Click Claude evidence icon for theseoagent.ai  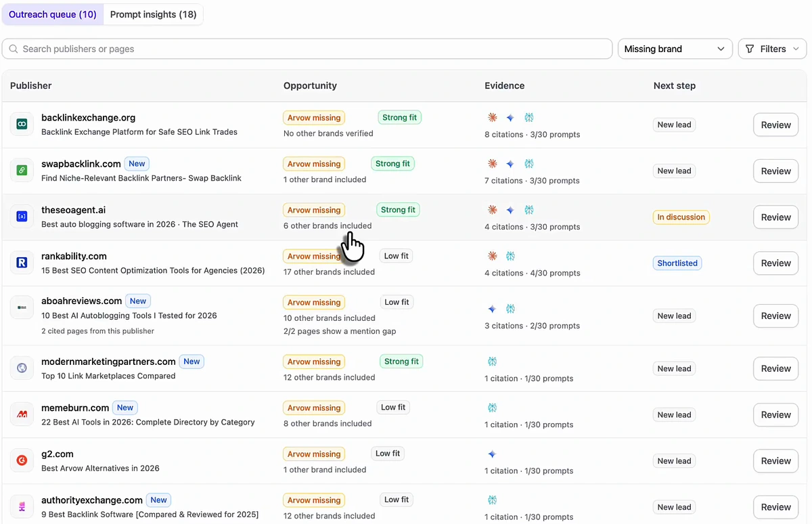click(x=493, y=210)
